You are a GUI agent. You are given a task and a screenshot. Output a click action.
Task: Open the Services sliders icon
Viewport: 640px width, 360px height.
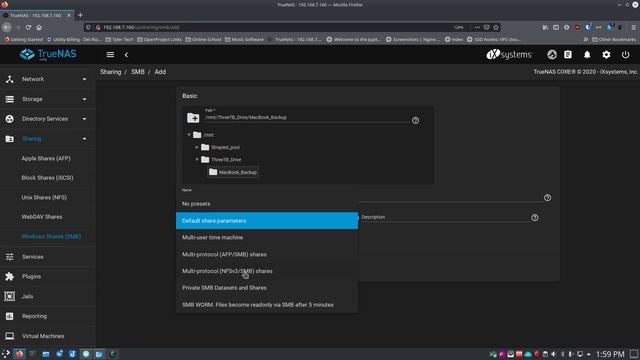pos(9,257)
